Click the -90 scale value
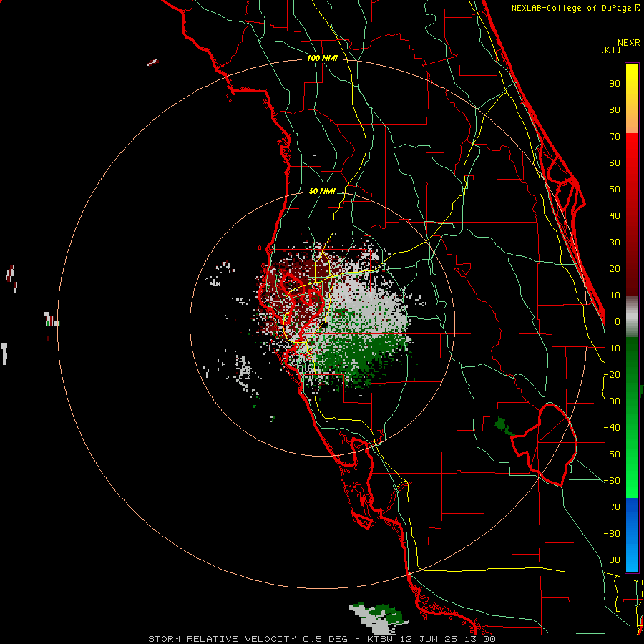 612,560
